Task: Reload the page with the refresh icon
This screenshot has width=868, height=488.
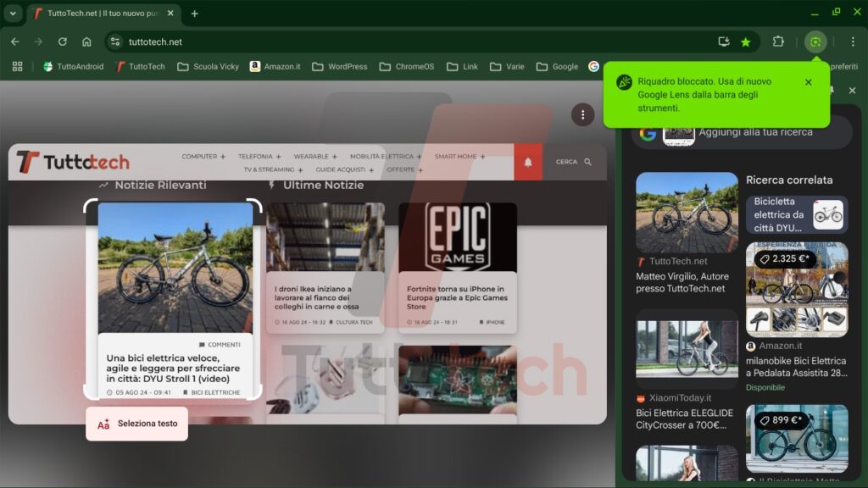Action: pos(62,41)
